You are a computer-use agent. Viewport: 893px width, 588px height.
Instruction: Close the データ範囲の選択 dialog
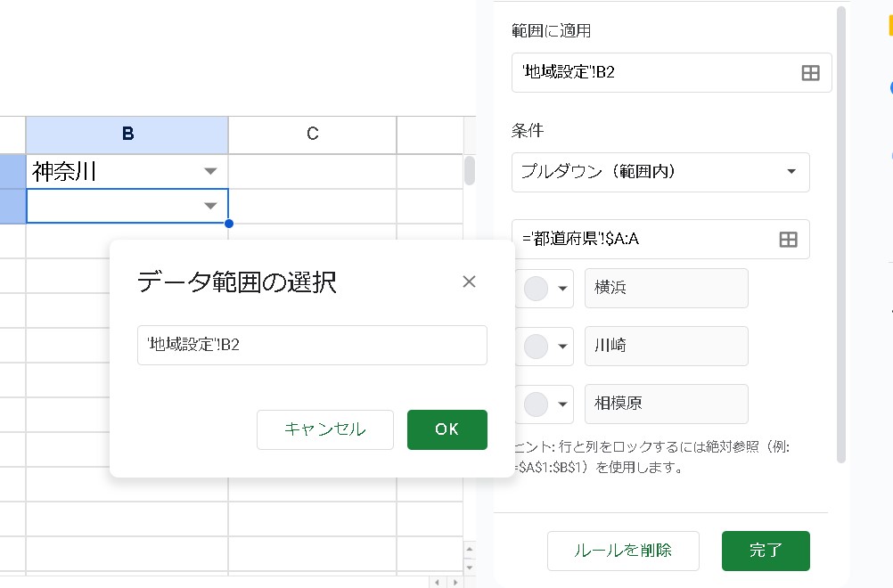click(x=469, y=282)
